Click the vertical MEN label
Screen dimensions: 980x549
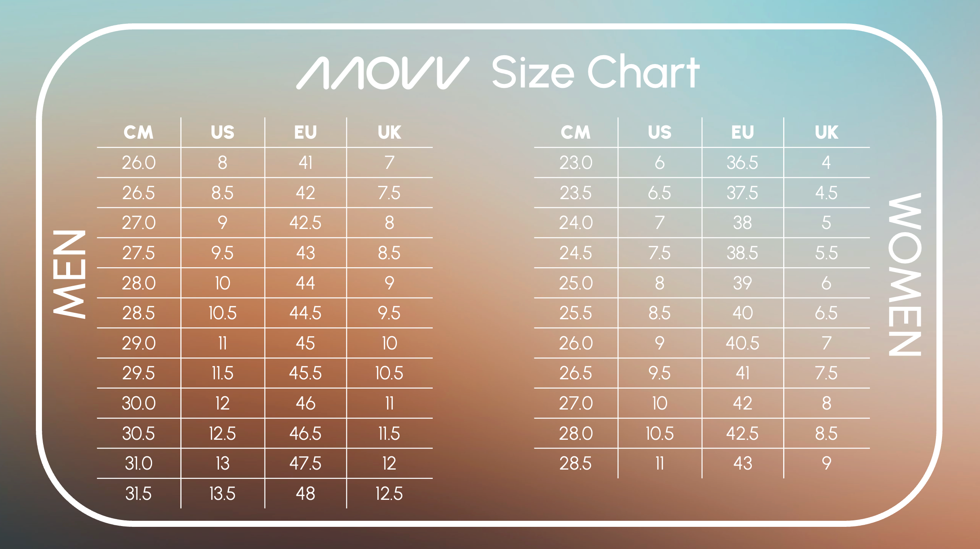(x=70, y=274)
